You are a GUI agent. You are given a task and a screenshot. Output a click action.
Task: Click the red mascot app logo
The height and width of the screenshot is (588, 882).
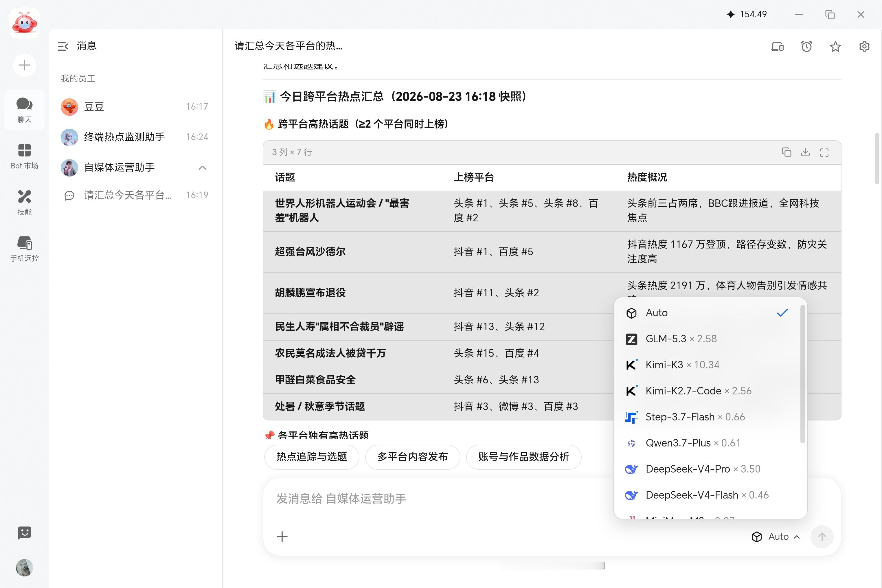point(24,23)
